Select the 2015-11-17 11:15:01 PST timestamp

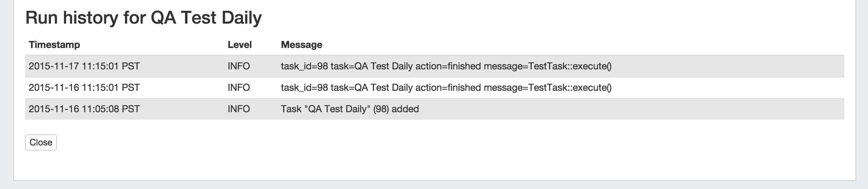pos(84,66)
